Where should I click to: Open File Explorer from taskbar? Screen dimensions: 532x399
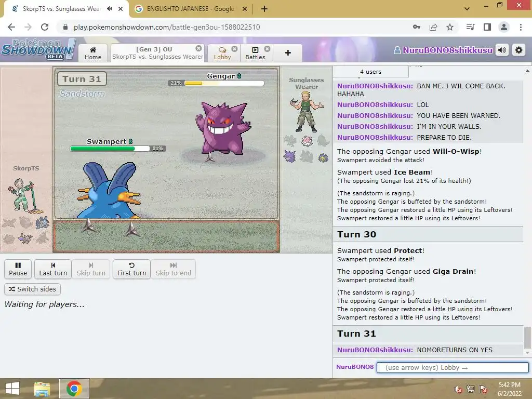point(42,389)
